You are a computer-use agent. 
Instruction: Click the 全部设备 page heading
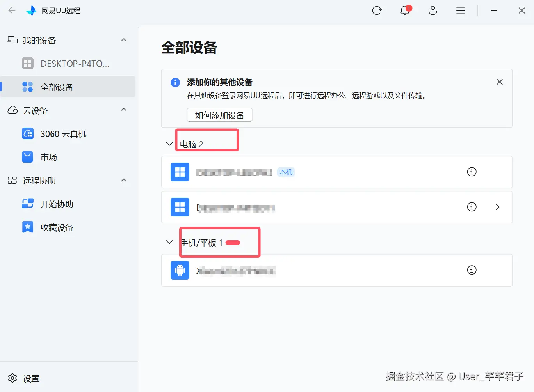[189, 48]
